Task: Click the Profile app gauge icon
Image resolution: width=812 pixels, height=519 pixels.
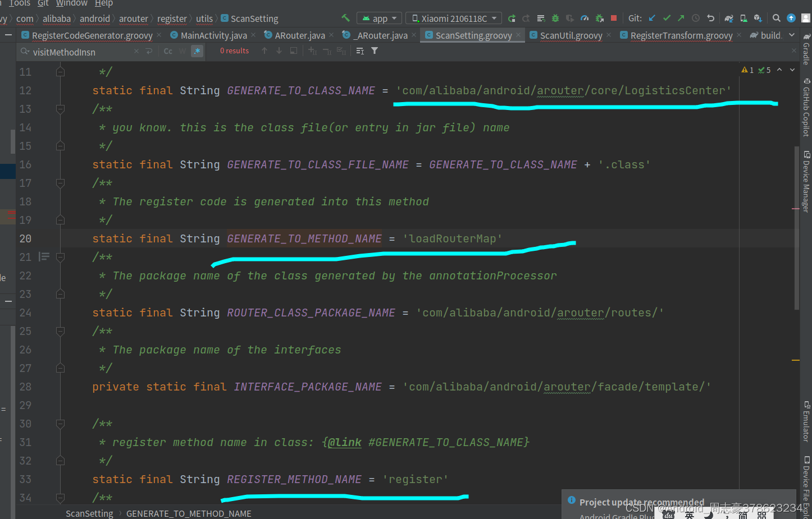Action: (585, 19)
